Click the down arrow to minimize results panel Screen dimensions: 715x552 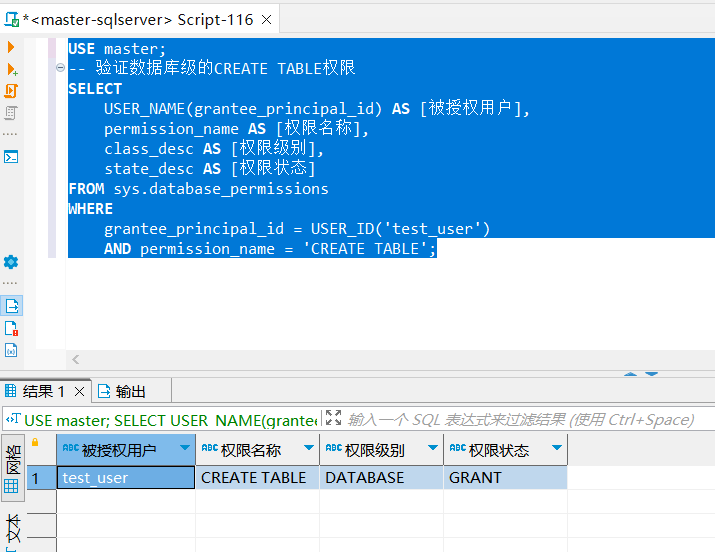[651, 374]
